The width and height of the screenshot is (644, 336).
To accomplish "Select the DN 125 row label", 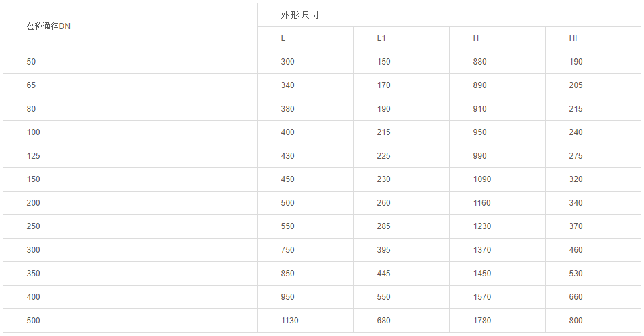I will click(34, 156).
